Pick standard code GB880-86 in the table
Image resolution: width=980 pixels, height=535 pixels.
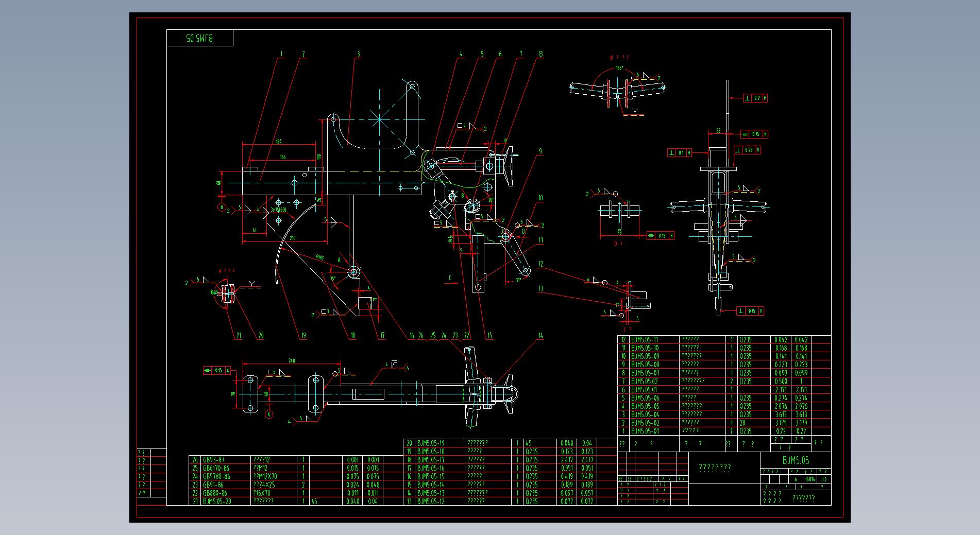[215, 493]
